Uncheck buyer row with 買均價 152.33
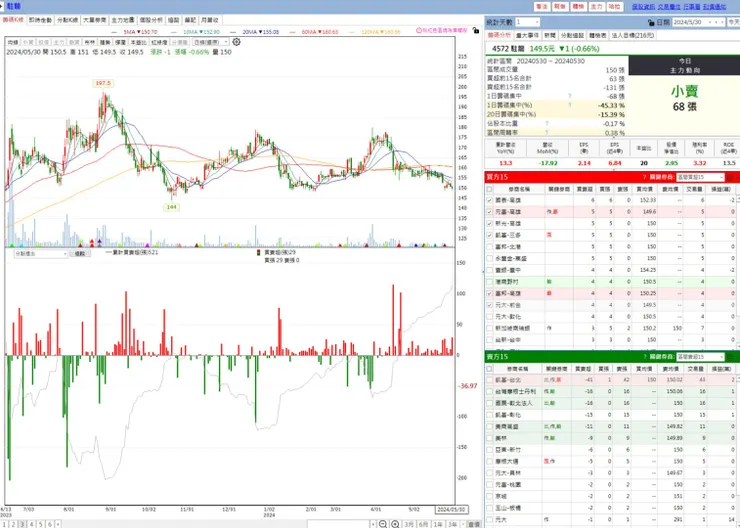The width and height of the screenshot is (740, 528). 489,200
